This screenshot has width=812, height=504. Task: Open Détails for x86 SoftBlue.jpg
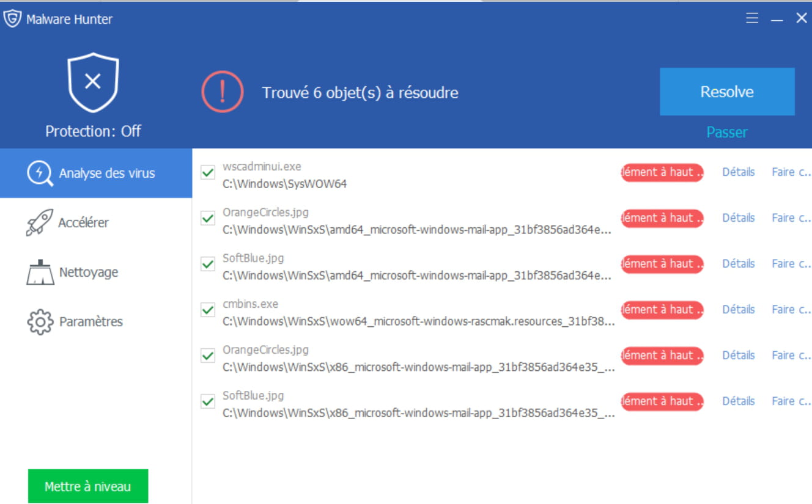(739, 401)
